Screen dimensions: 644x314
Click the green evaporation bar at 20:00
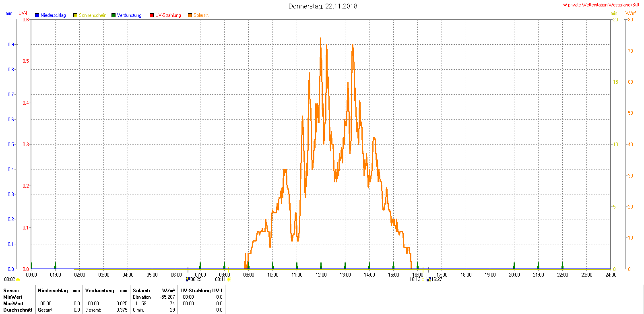(514, 266)
